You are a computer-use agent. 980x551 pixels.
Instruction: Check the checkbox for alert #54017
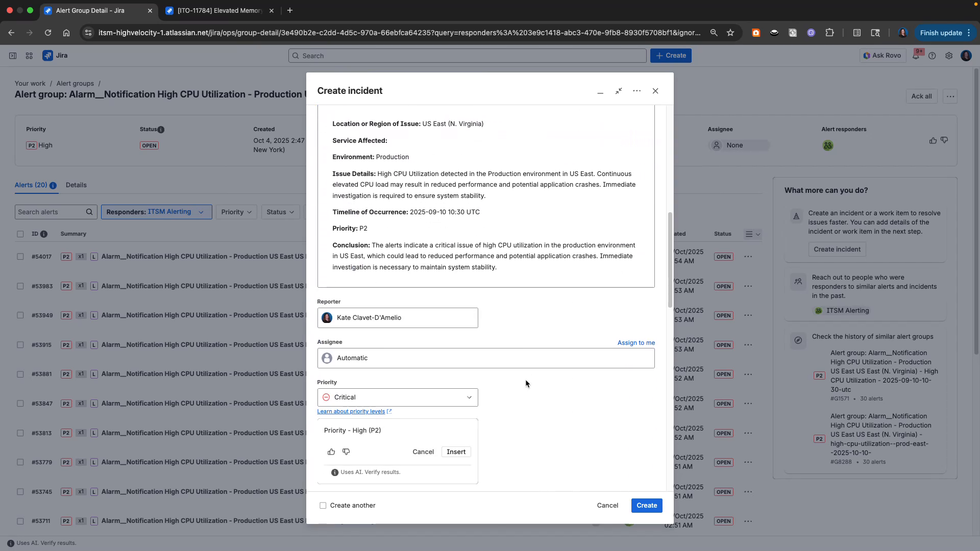pyautogui.click(x=20, y=257)
